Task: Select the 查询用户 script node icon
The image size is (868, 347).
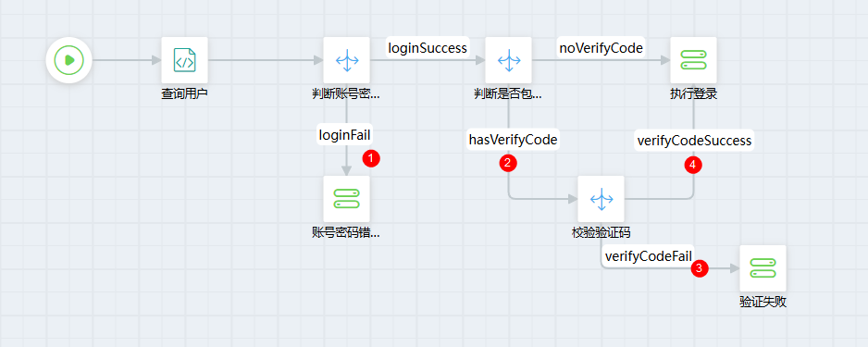Action: (184, 60)
